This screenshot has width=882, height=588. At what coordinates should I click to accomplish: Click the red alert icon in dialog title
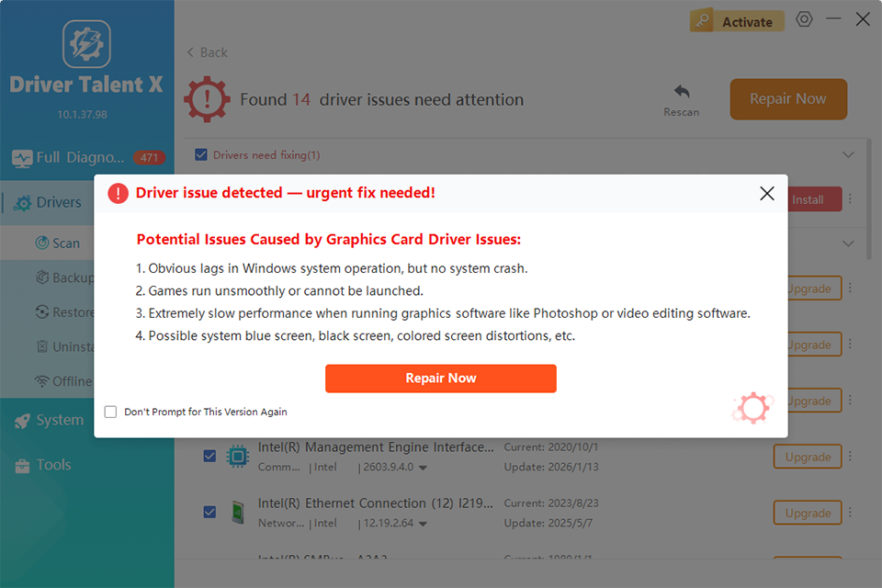(x=119, y=193)
